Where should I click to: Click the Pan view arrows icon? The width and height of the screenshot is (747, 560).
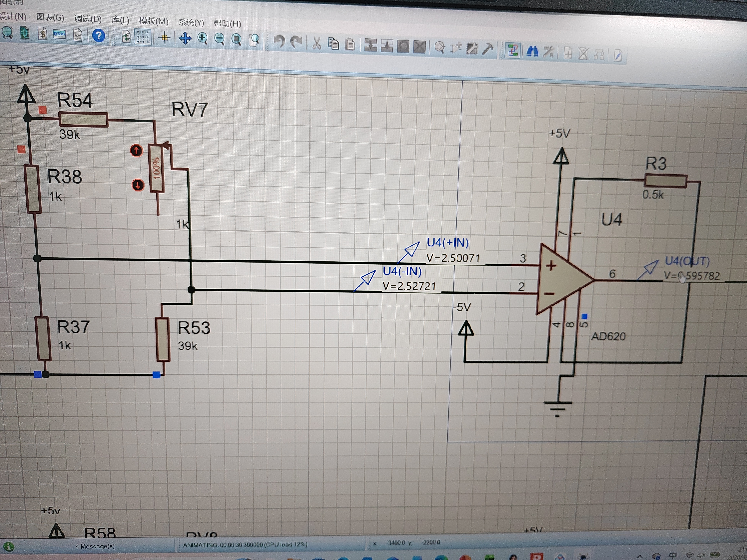(185, 38)
